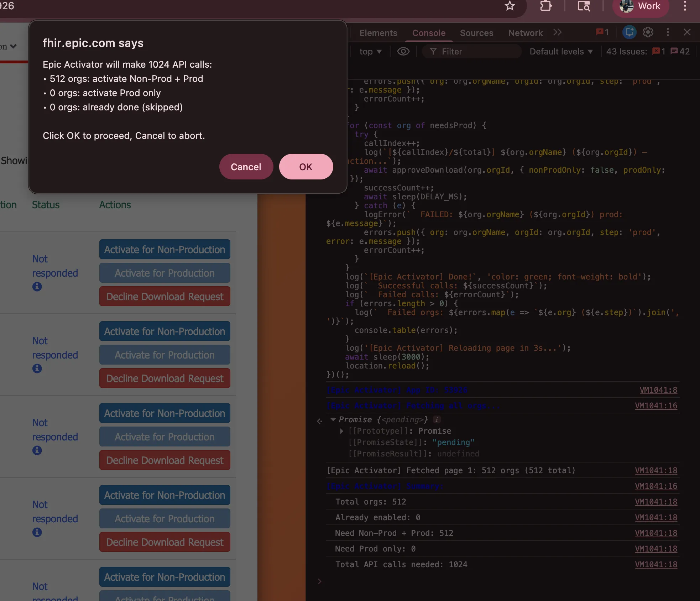Open source link VM1041:8
Viewport: 700px width, 601px height.
point(658,390)
